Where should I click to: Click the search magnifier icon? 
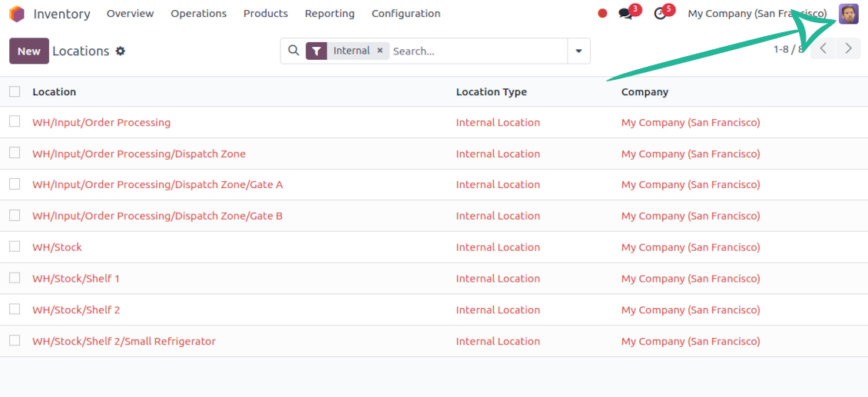pos(293,51)
